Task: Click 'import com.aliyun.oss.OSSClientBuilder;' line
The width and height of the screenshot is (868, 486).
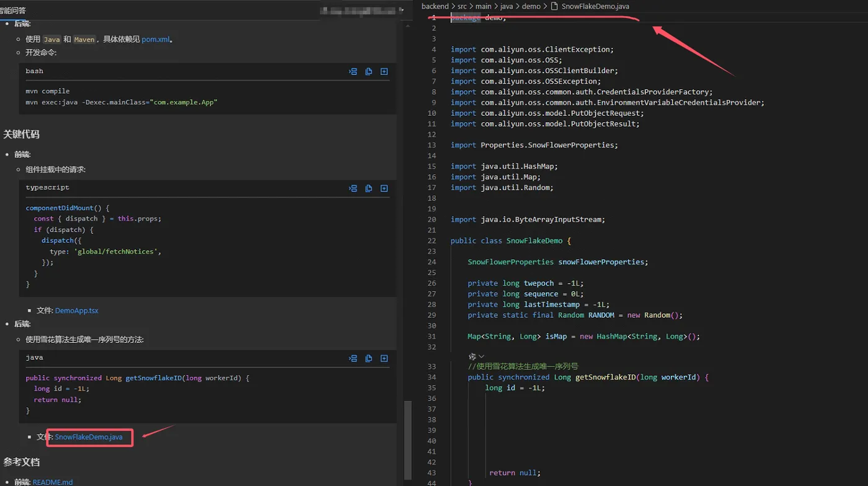Action: point(534,71)
